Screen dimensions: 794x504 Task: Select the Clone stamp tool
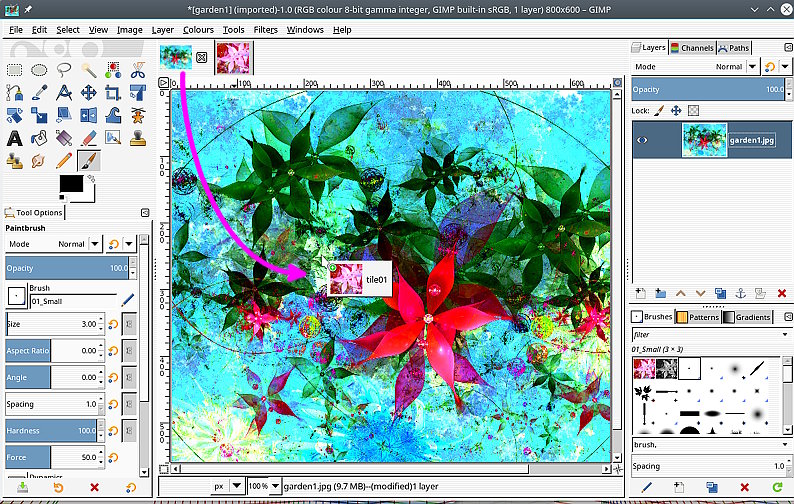coord(138,138)
